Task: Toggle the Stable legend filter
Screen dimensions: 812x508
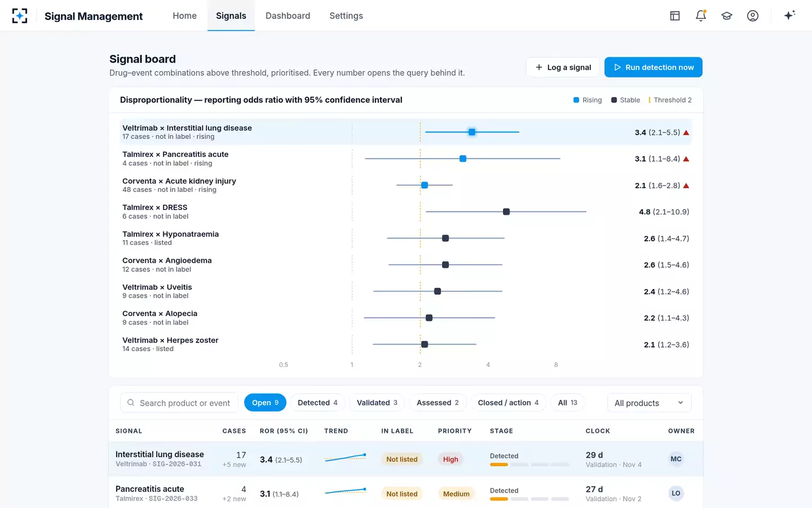Action: coord(625,100)
